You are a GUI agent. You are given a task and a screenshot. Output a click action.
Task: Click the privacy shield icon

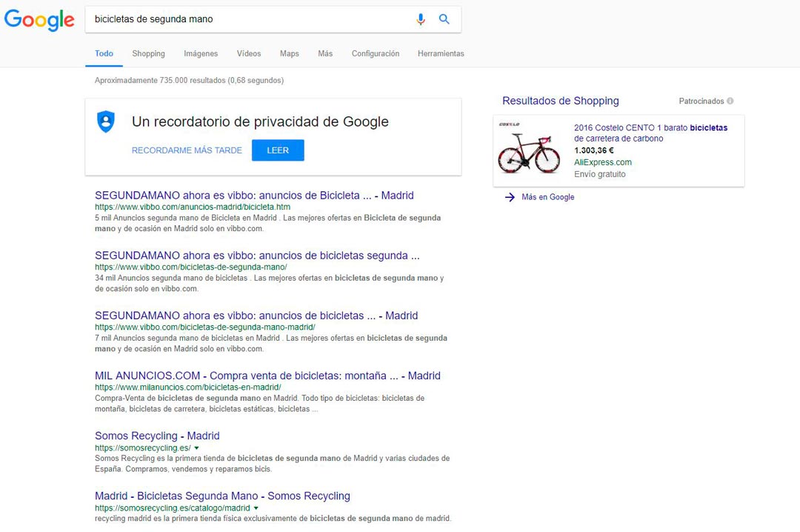click(x=106, y=122)
